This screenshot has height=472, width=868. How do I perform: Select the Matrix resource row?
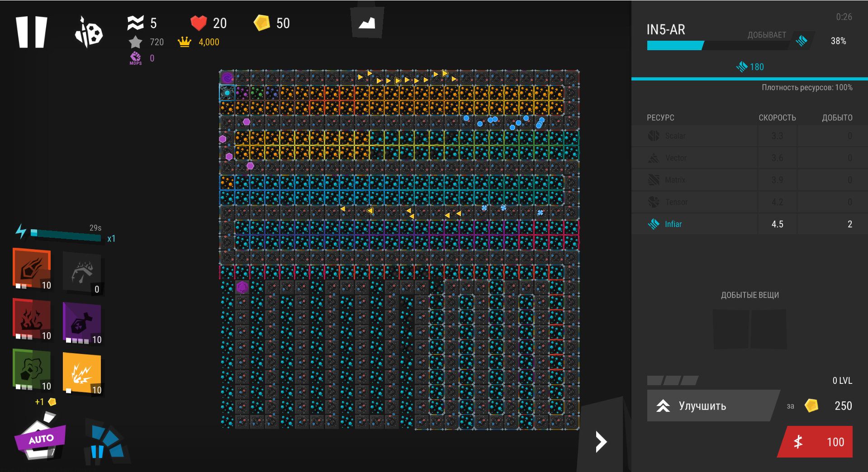point(749,180)
